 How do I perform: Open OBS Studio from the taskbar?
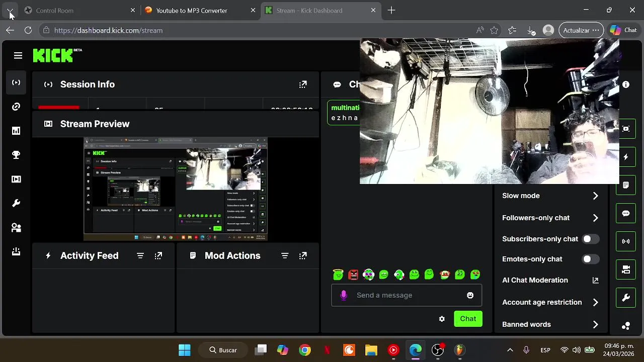438,350
